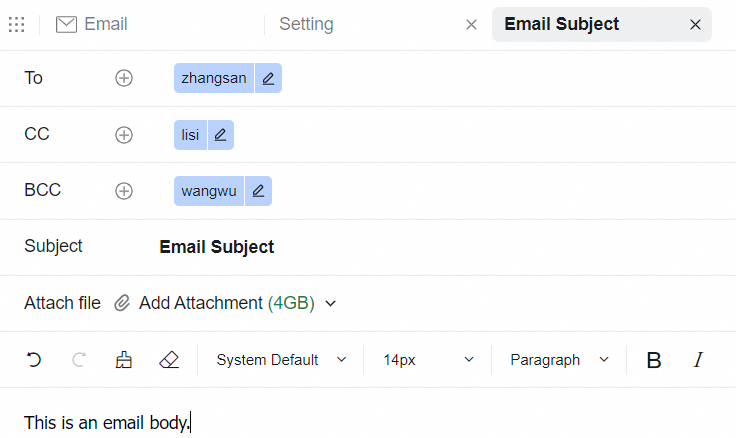
Task: Expand the Paragraph style dropdown
Action: [x=559, y=360]
